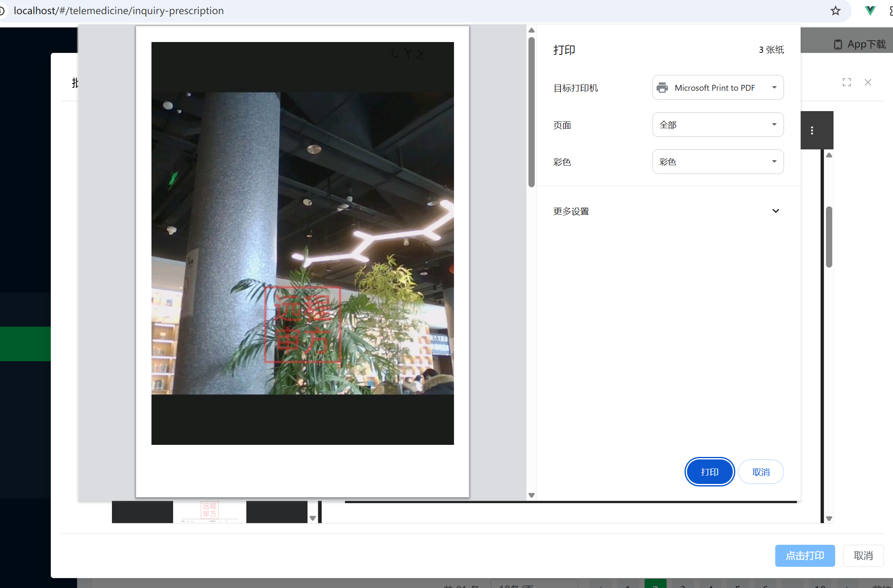Select page 1 in the pagination bar
This screenshot has width=893, height=588.
click(x=628, y=586)
